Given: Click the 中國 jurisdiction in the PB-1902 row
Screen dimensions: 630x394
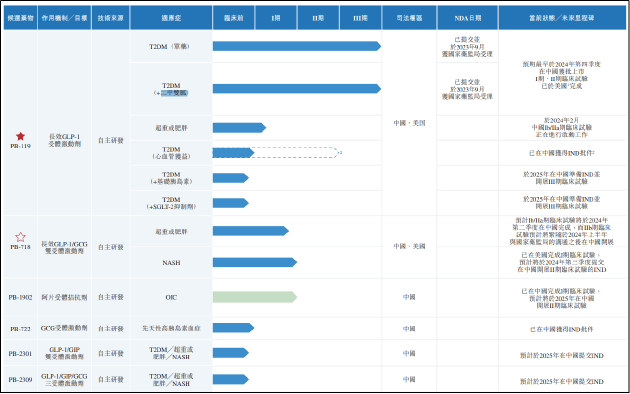Looking at the screenshot, I should tap(409, 297).
